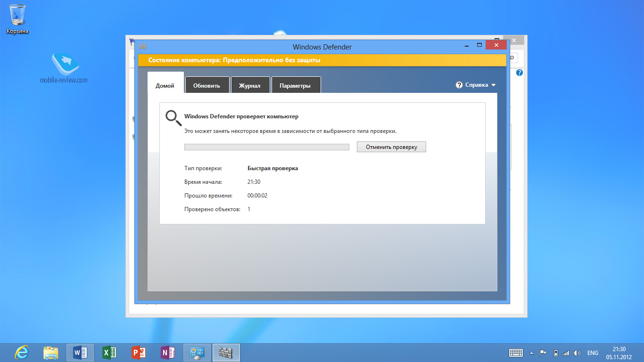The width and height of the screenshot is (644, 362).
Task: Minimize the Windows Defender window
Action: [466, 45]
